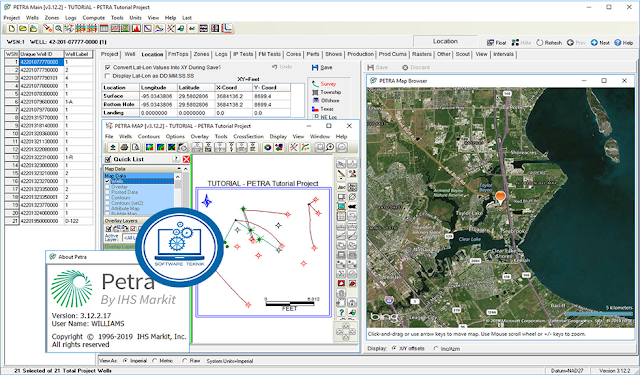Switch to the Production tab
This screenshot has width=640, height=375.
pos(360,54)
